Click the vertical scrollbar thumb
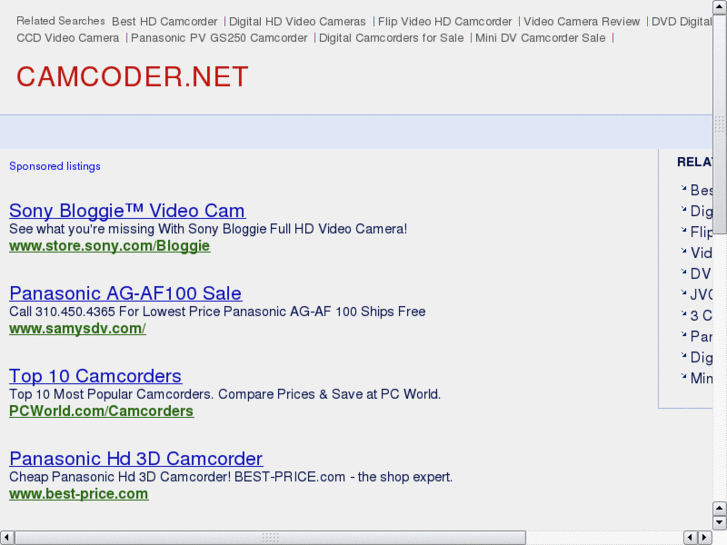The width and height of the screenshot is (727, 545). (x=719, y=124)
